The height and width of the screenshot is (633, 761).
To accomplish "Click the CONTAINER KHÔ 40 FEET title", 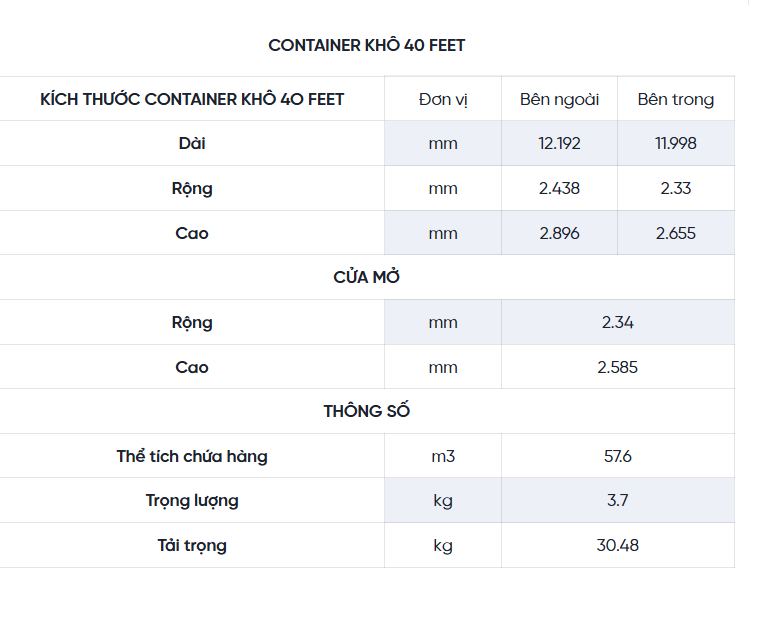I will tap(367, 46).
